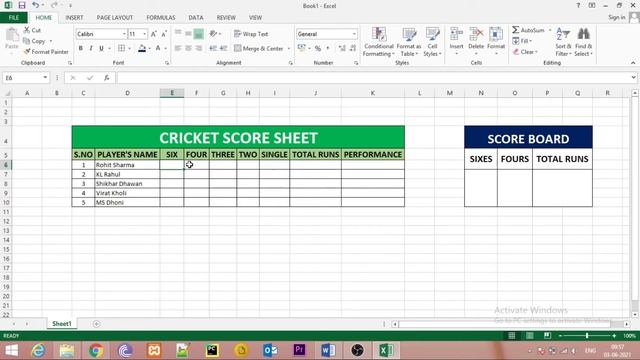
Task: Click the Percent Style icon
Action: pos(318,48)
